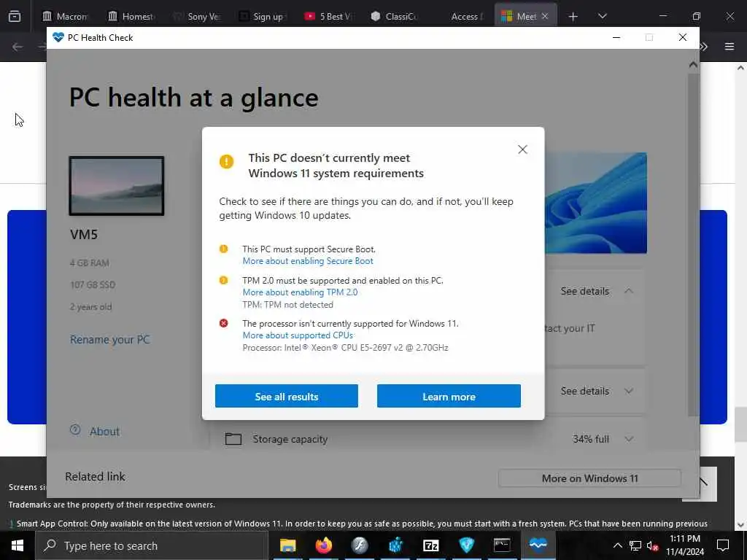Click the Secure Boot warning icon
Screen dimensions: 747x560
[223, 249]
